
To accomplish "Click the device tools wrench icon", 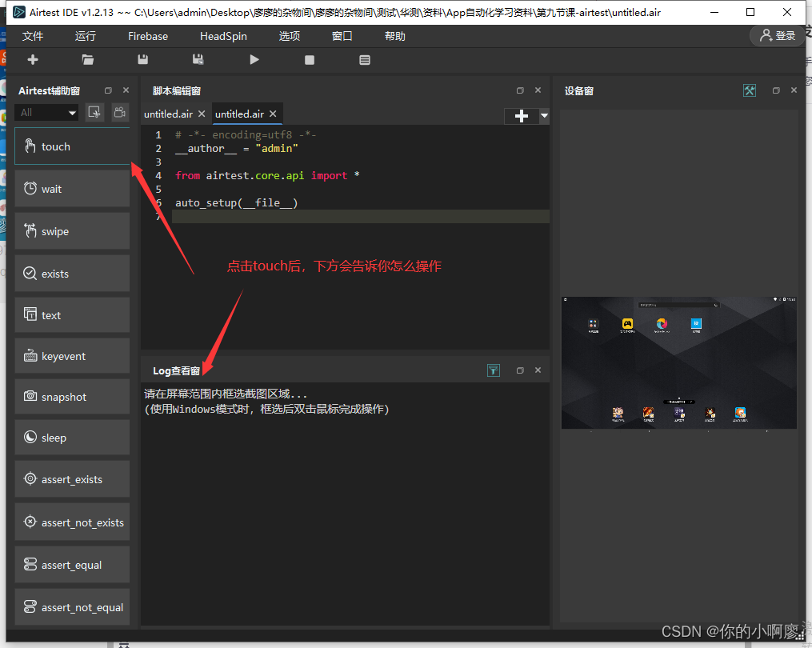I will (x=750, y=90).
